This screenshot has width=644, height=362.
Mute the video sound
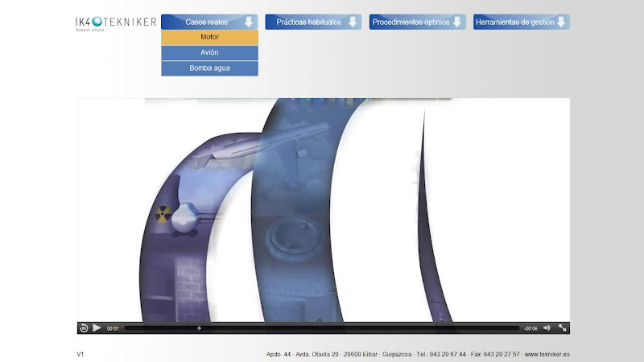pos(547,327)
